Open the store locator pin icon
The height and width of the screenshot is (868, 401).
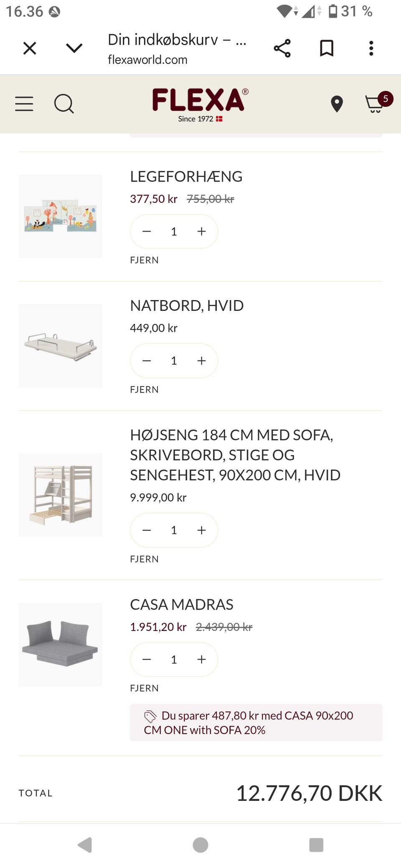337,104
